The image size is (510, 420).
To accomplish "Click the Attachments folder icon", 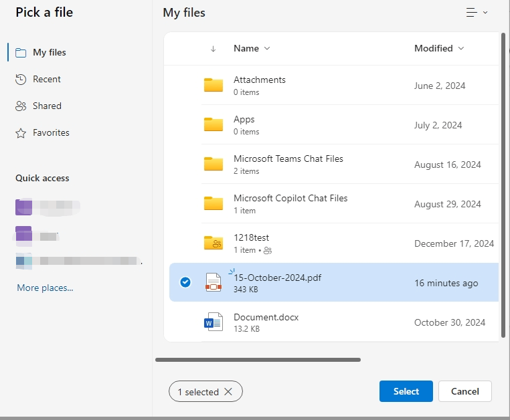I will pos(214,86).
